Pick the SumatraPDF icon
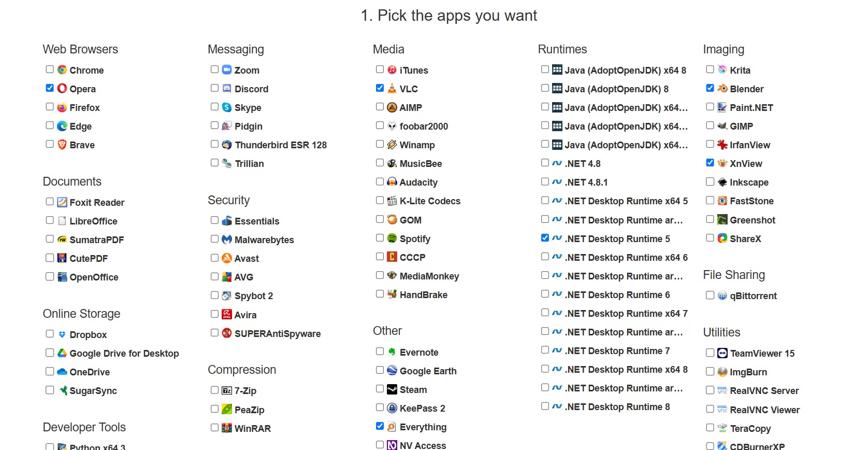868x450 pixels. click(x=62, y=240)
